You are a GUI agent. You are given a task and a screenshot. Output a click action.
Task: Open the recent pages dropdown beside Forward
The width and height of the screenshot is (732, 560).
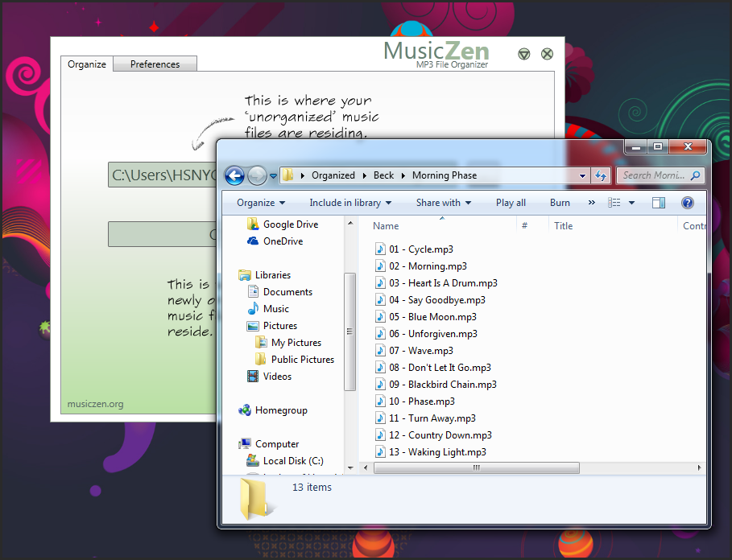[x=273, y=176]
